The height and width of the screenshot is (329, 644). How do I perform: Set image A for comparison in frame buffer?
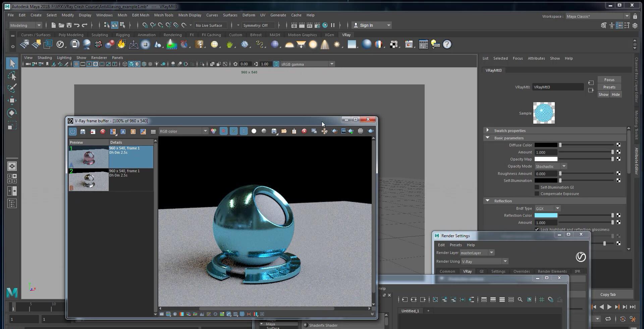tap(123, 131)
